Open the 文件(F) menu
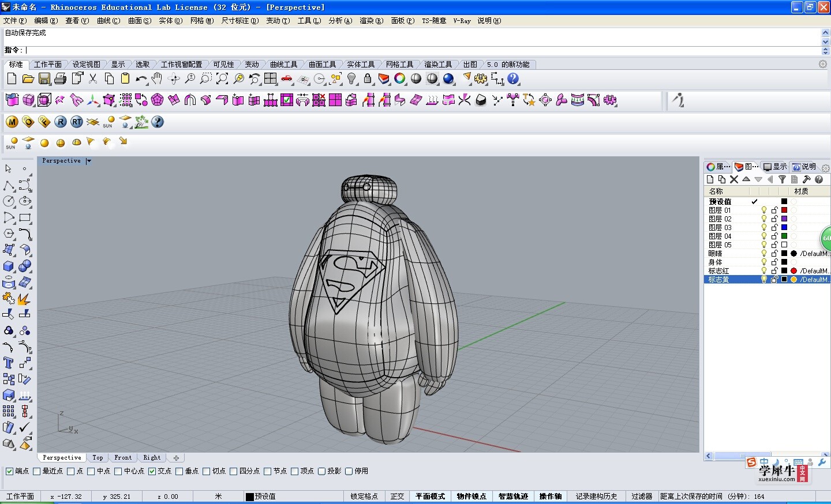This screenshot has width=831, height=504. pyautogui.click(x=15, y=21)
